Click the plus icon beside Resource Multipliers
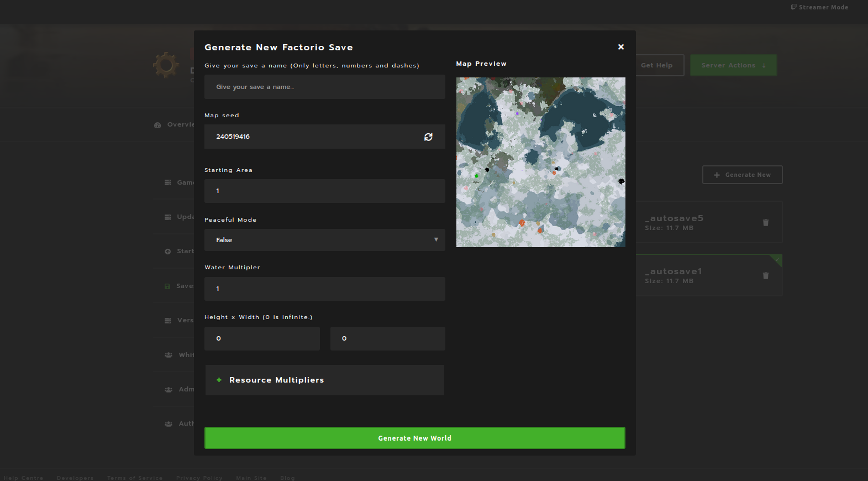Viewport: 868px width, 481px height. pyautogui.click(x=219, y=380)
